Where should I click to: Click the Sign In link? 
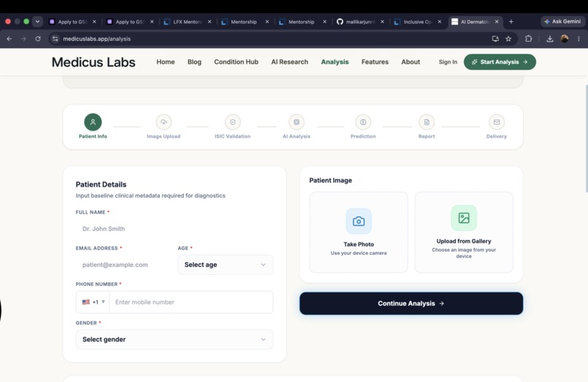tap(448, 62)
